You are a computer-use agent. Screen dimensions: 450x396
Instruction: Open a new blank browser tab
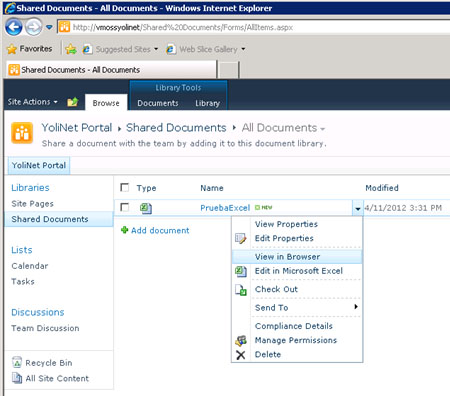[229, 70]
